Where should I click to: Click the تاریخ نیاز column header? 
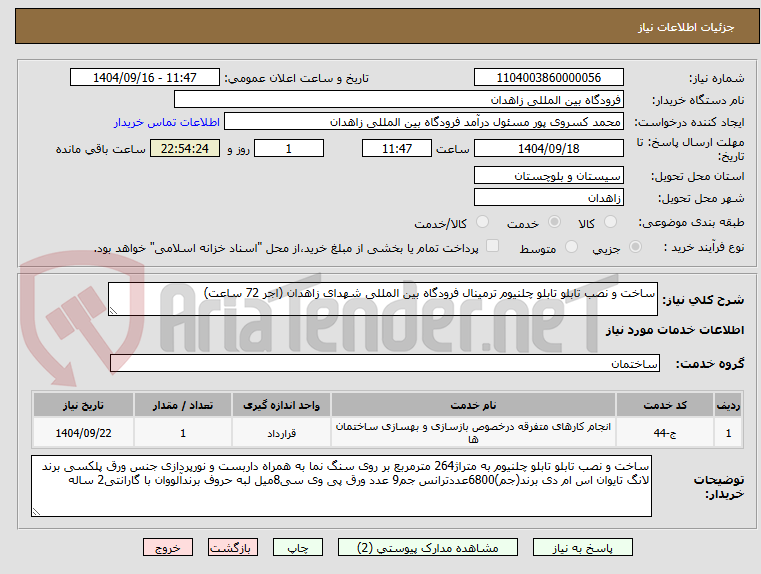pyautogui.click(x=83, y=405)
